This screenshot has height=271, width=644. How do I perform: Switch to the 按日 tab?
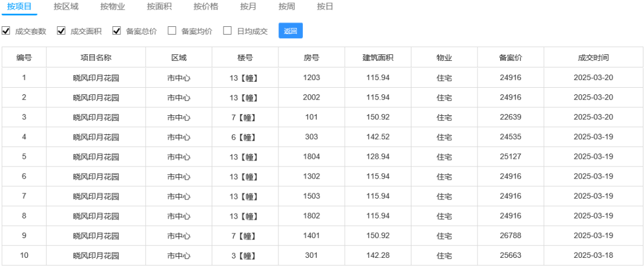pos(325,7)
